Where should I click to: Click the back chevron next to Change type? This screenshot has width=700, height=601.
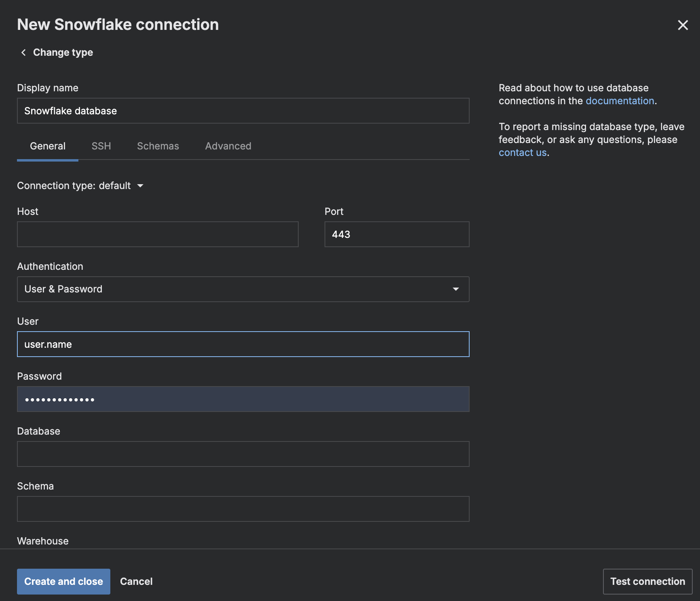click(23, 52)
